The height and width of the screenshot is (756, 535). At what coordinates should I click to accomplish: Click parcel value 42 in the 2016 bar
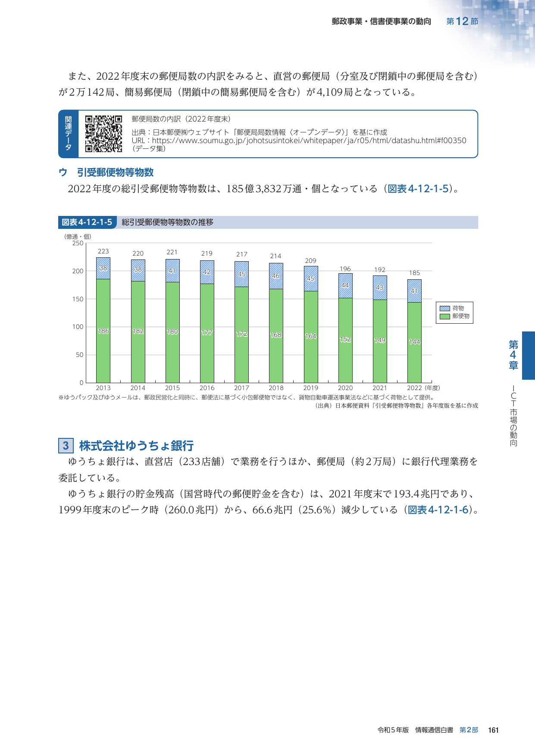207,272
